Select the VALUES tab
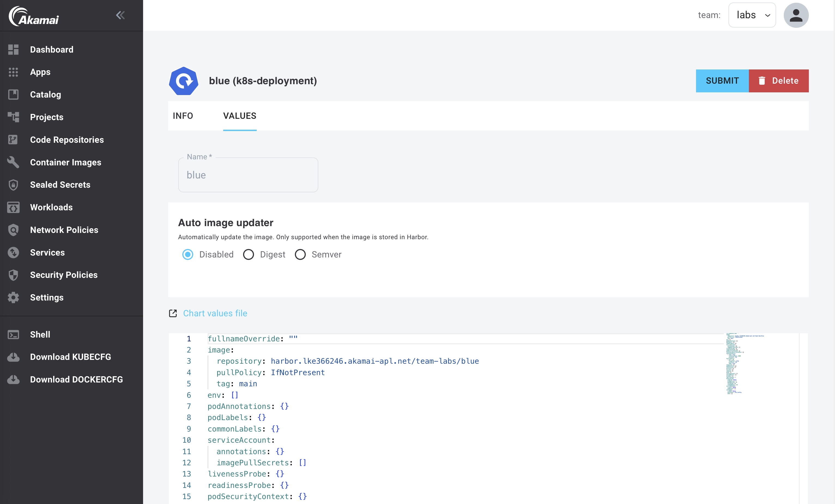835x504 pixels. click(x=240, y=116)
